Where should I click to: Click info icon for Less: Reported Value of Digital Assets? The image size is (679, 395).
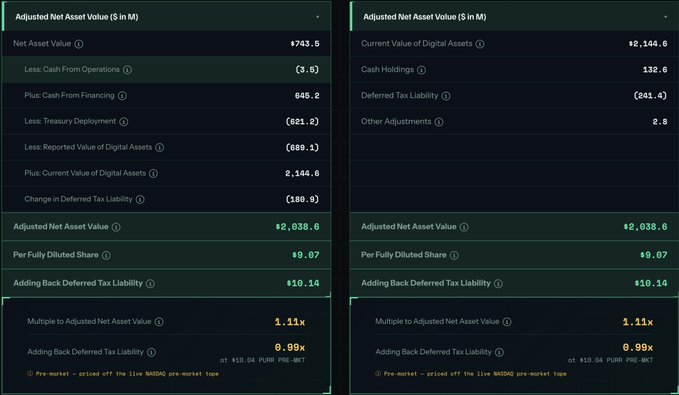pyautogui.click(x=160, y=148)
